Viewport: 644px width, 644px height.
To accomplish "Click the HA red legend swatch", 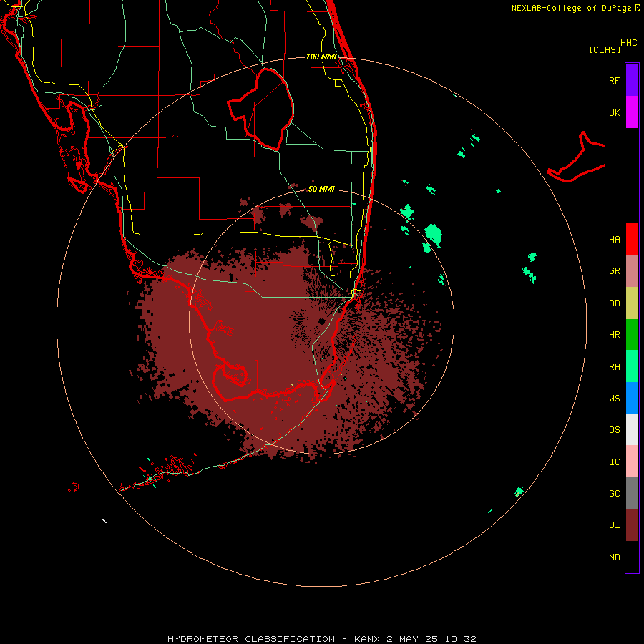I will (x=632, y=239).
